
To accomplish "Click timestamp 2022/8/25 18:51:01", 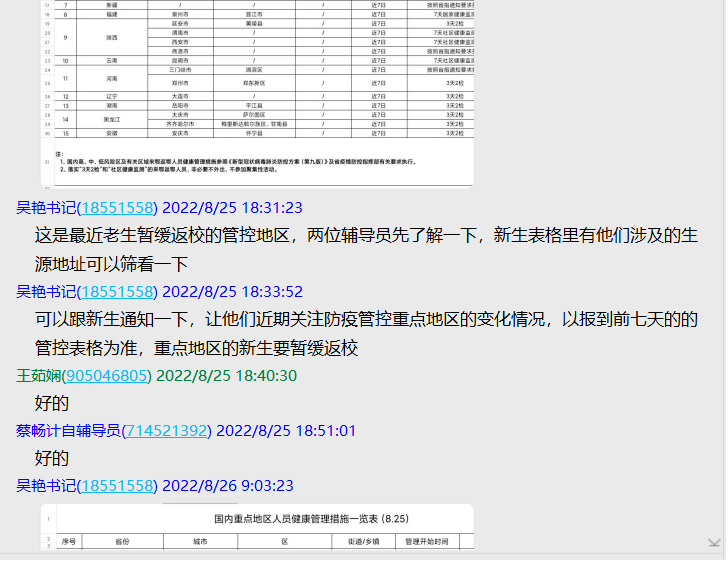I will [x=286, y=431].
